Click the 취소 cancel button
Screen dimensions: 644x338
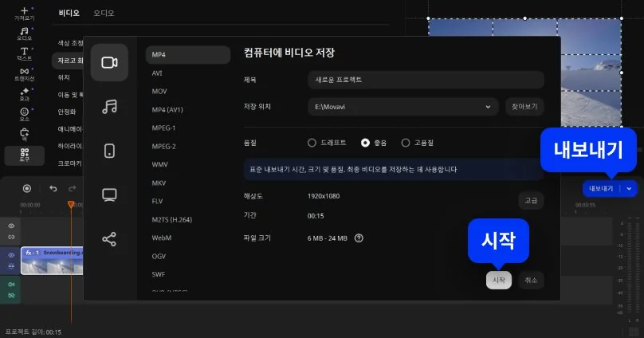click(x=531, y=280)
